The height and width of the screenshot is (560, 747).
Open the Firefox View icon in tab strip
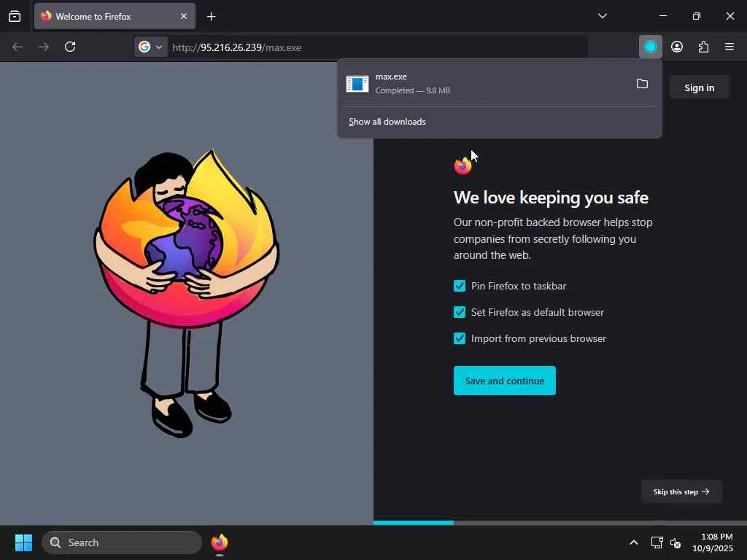tap(15, 16)
